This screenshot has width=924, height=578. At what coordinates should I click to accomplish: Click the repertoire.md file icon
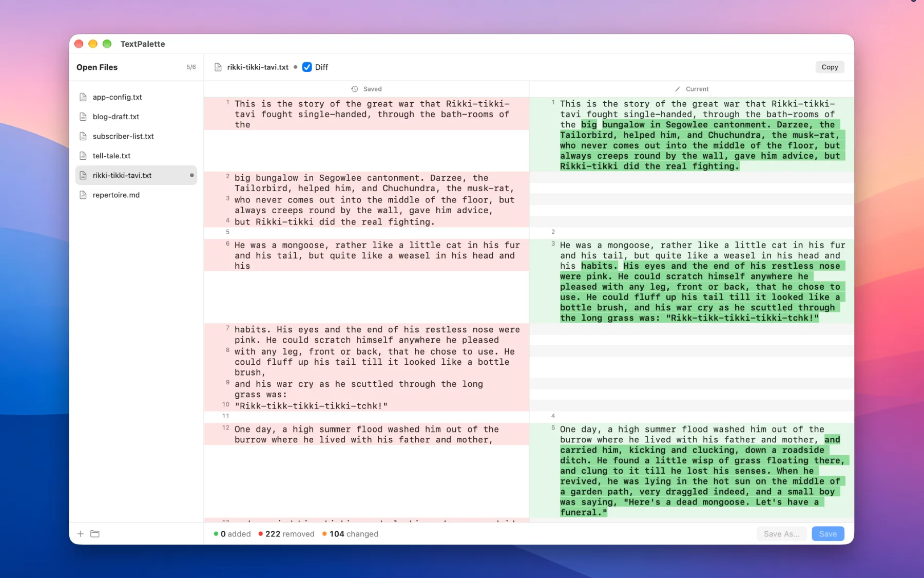click(83, 195)
